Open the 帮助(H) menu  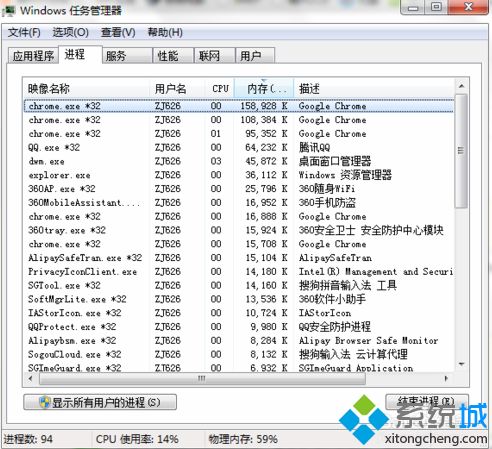pyautogui.click(x=165, y=33)
